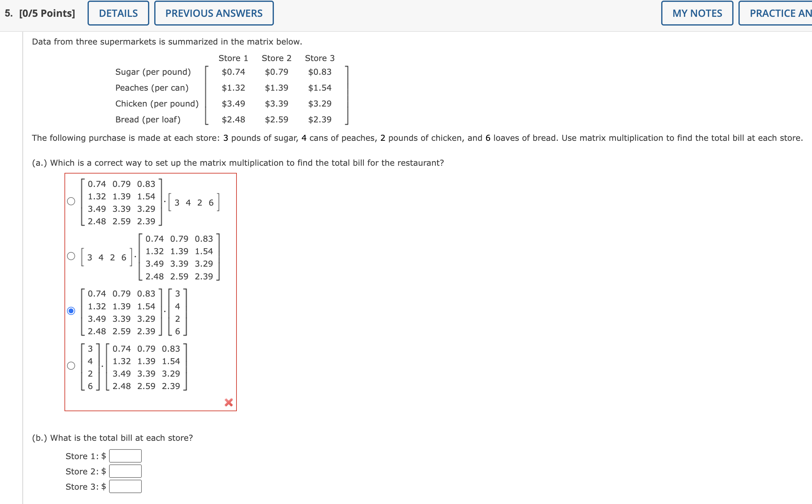Click the $2.39 Store 3 bread price
The width and height of the screenshot is (812, 504).
[x=320, y=119]
